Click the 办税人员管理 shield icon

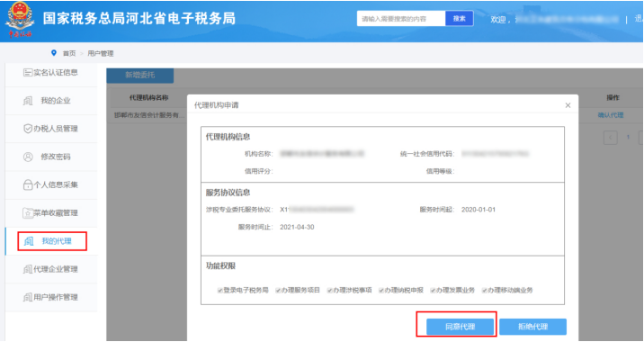click(28, 129)
